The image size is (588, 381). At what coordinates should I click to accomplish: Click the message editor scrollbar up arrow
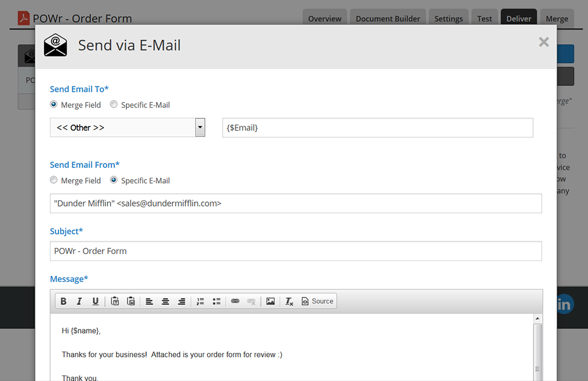[538, 318]
